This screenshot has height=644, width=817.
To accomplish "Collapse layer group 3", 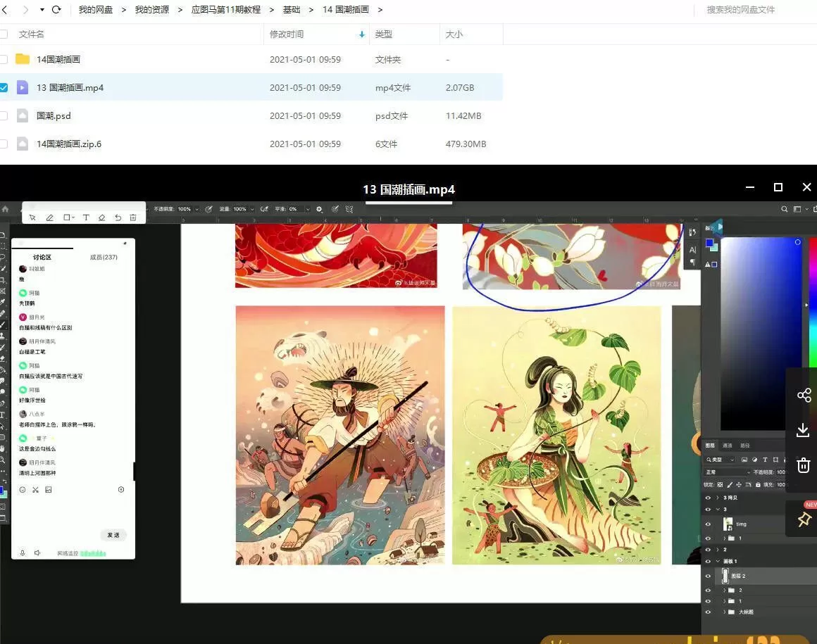I will [717, 507].
